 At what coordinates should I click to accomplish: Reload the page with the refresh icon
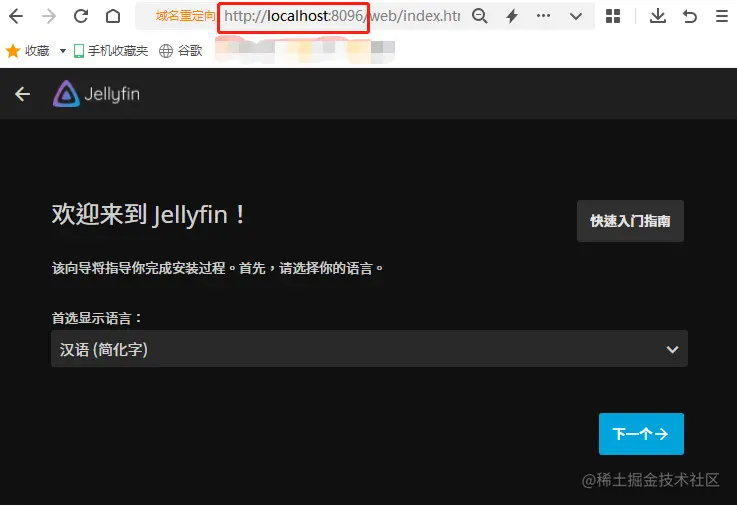pos(81,16)
